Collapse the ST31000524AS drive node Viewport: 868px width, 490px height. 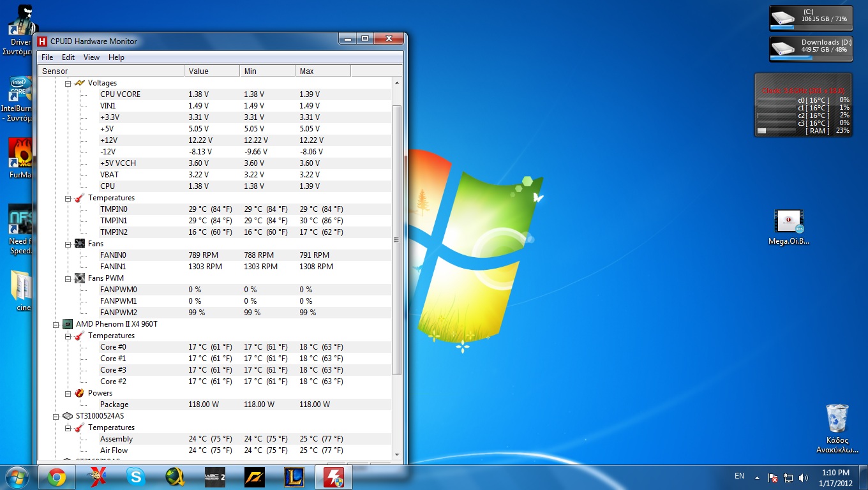[x=56, y=416]
